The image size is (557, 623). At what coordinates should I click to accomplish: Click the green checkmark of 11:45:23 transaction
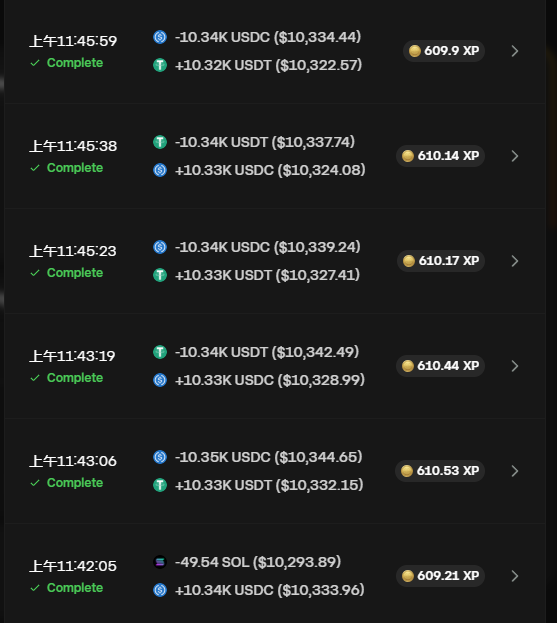pyautogui.click(x=35, y=273)
